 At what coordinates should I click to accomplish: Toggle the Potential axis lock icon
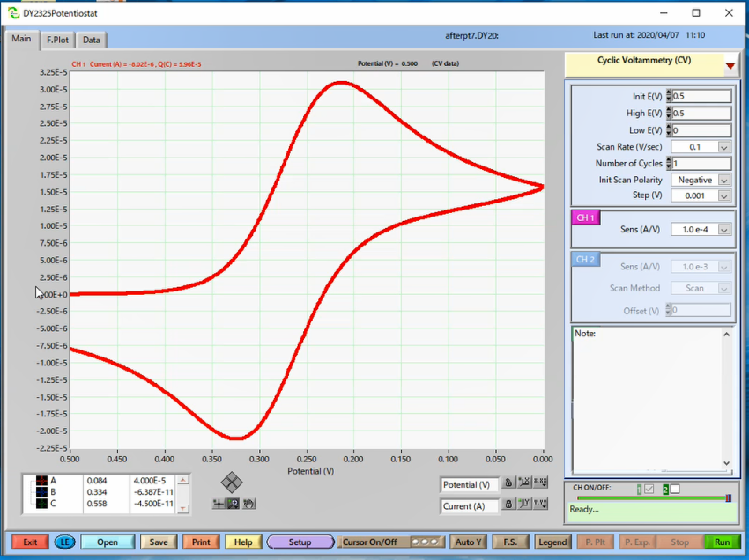click(508, 483)
